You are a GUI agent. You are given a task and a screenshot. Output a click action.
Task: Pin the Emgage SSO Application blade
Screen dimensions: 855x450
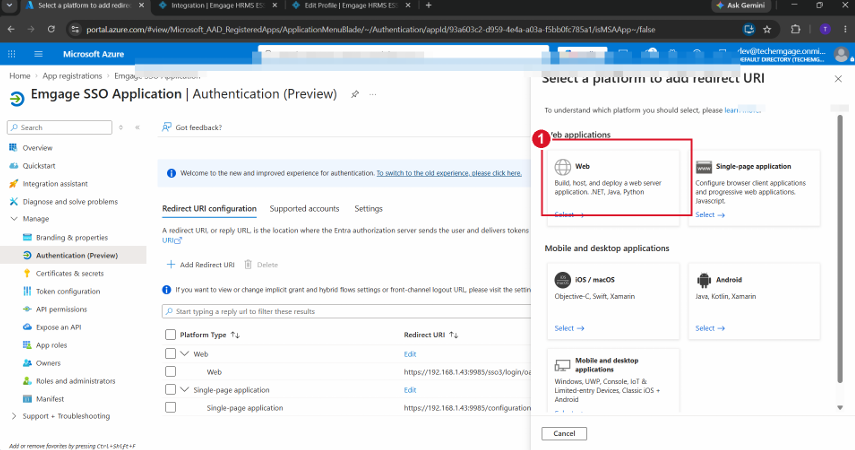click(355, 94)
